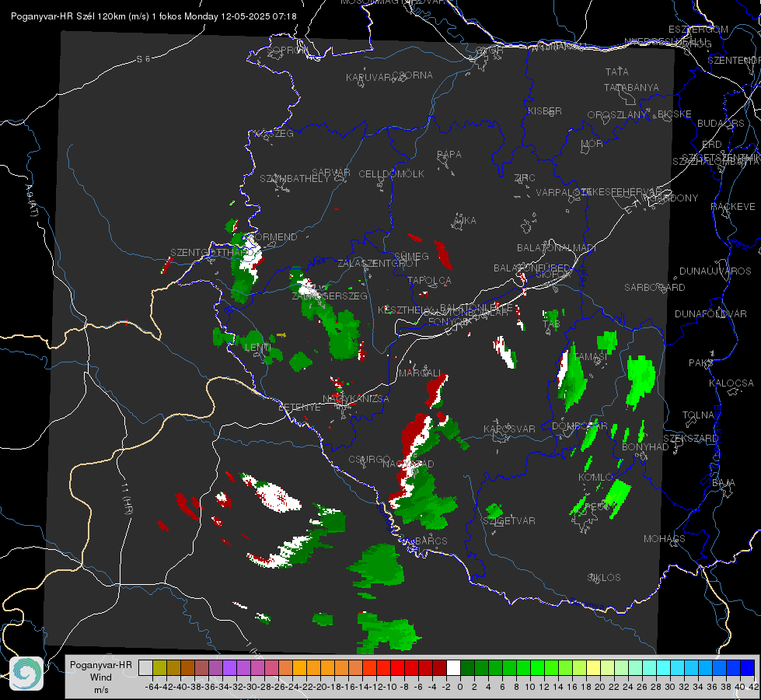Select the SÜMEG label
761x700 pixels.
[411, 257]
